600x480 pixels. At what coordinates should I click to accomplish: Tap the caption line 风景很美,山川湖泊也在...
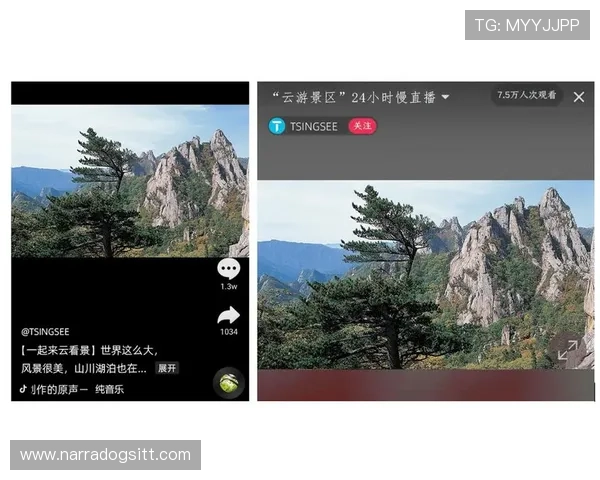tap(83, 368)
